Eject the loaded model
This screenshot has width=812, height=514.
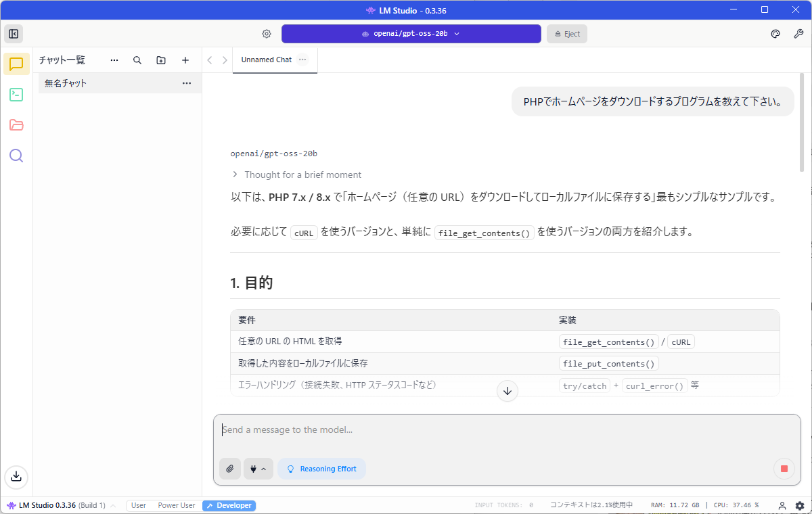point(567,34)
